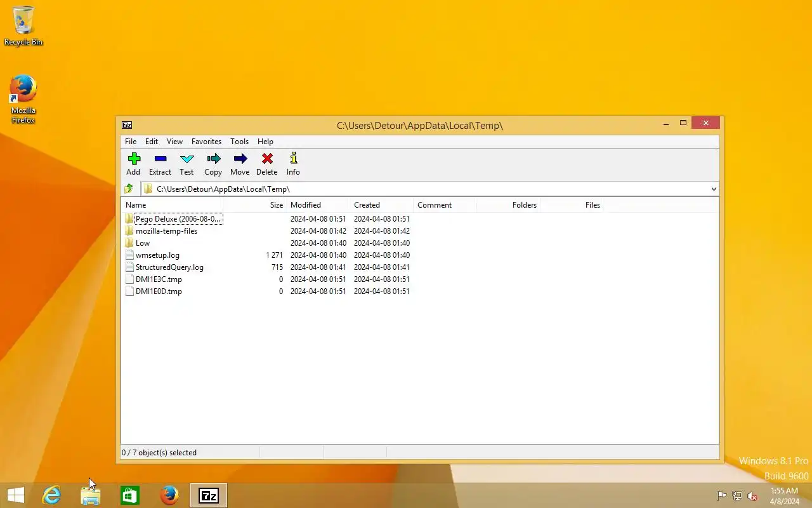This screenshot has height=508, width=812.
Task: Select the StructuredQuery.log file icon
Action: (129, 267)
